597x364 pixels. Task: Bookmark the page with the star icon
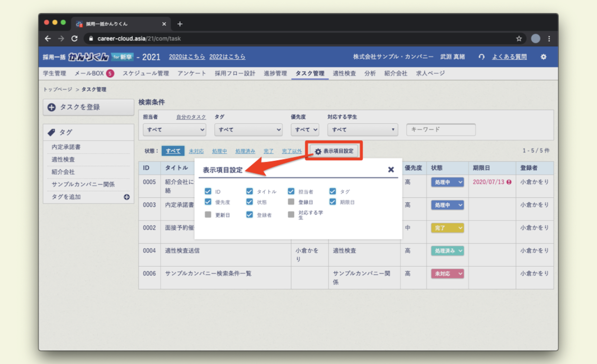click(519, 39)
